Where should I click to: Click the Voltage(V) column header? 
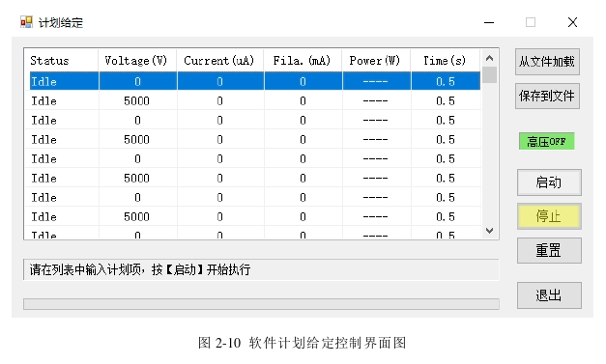point(137,61)
